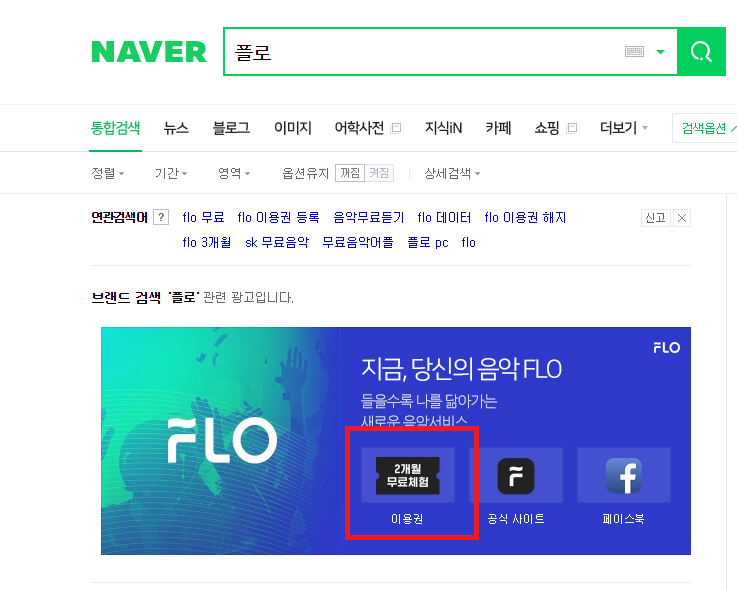Open FLO 공식 사이트 app icon
The height and width of the screenshot is (590, 737).
coord(516,476)
